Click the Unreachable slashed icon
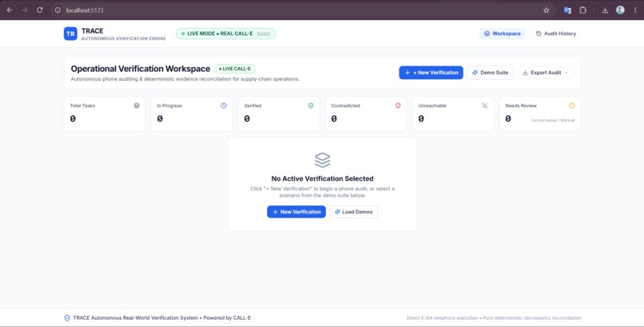644x327 pixels. (x=485, y=106)
